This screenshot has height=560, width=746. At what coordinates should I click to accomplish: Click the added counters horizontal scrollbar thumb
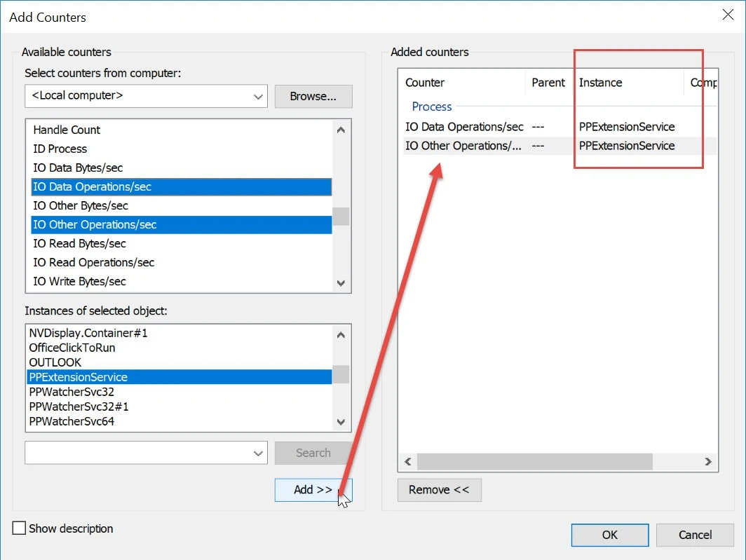pos(534,462)
